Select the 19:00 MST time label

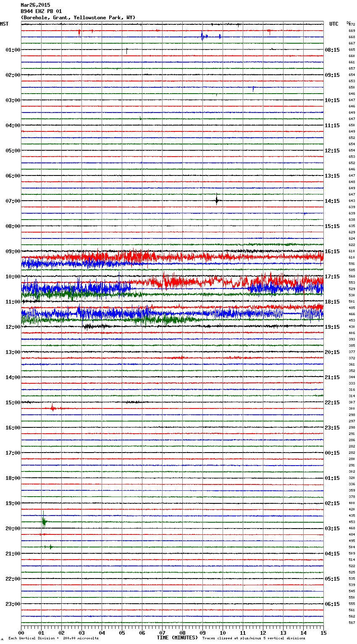click(13, 503)
